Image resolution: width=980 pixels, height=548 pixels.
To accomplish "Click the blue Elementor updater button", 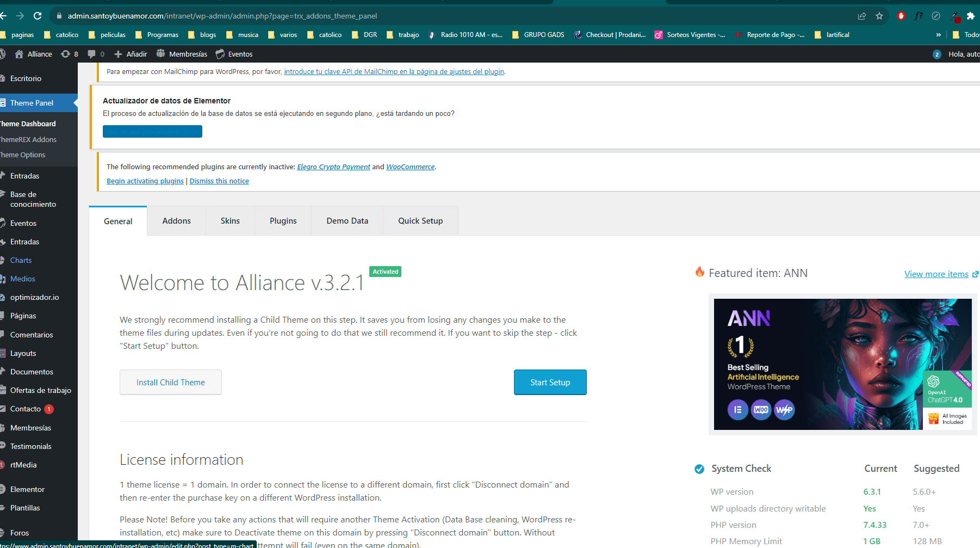I will pos(152,132).
